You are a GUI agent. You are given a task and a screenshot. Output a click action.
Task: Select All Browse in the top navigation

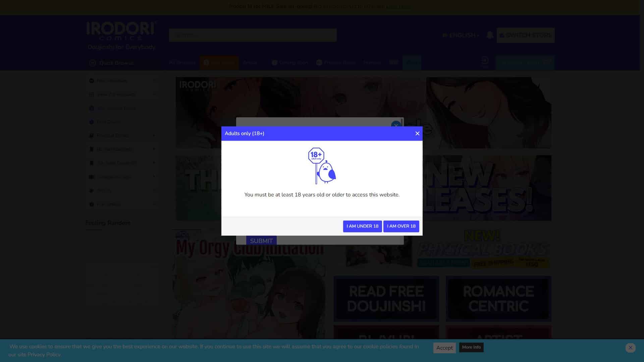pyautogui.click(x=182, y=63)
